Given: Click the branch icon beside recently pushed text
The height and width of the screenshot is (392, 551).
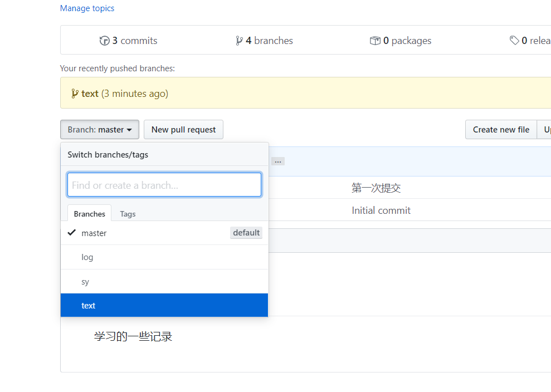Looking at the screenshot, I should 75,94.
